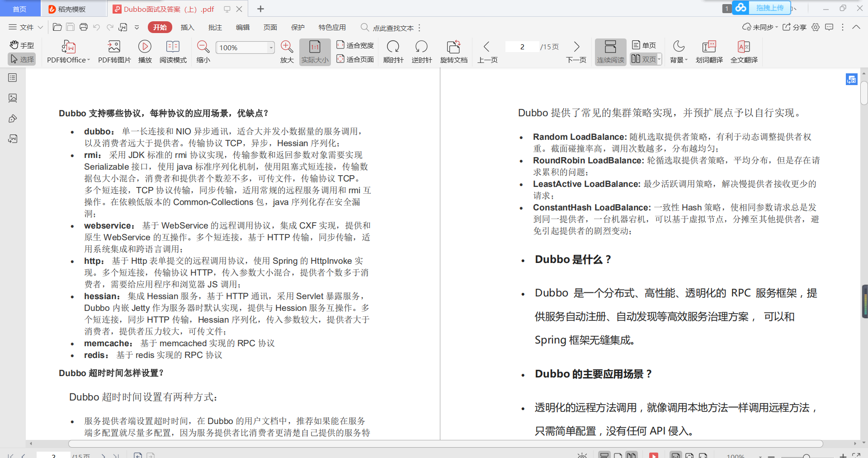
Task: Undo with the undo arrow
Action: coord(96,27)
